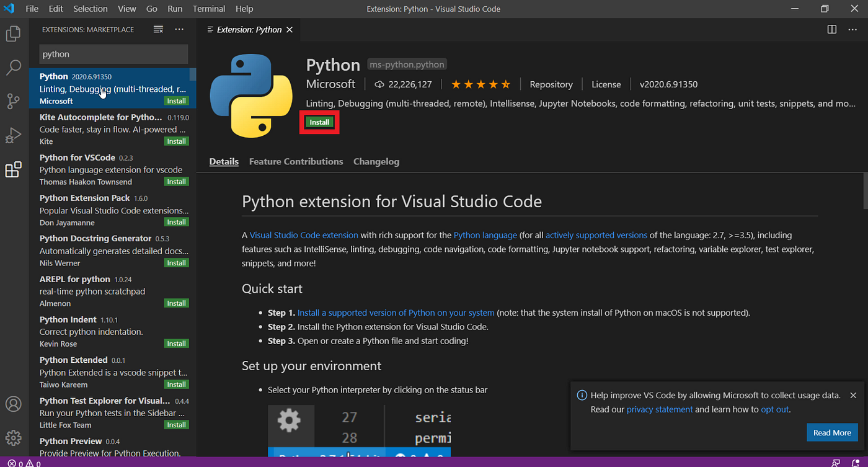This screenshot has height=467, width=868.
Task: Dismiss the usage data notification
Action: [x=853, y=395]
